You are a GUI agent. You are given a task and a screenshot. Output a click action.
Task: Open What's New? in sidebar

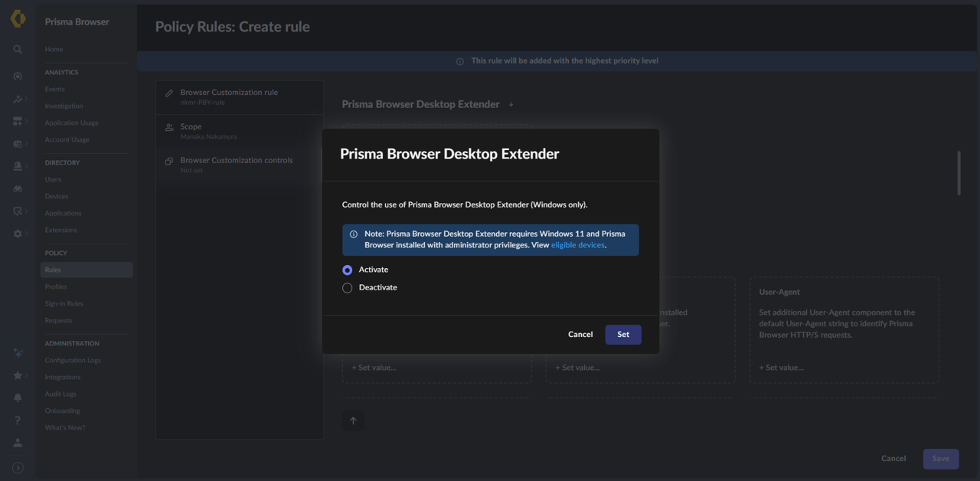pyautogui.click(x=65, y=427)
